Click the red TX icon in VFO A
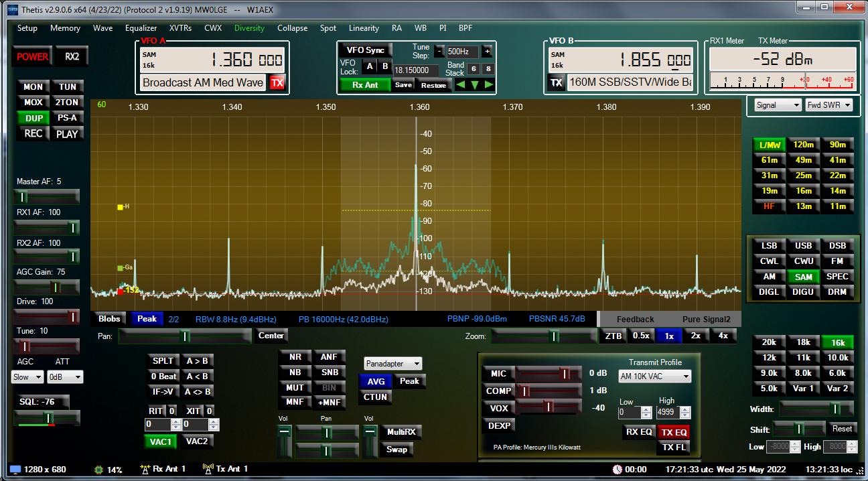This screenshot has height=481, width=868. pyautogui.click(x=277, y=82)
